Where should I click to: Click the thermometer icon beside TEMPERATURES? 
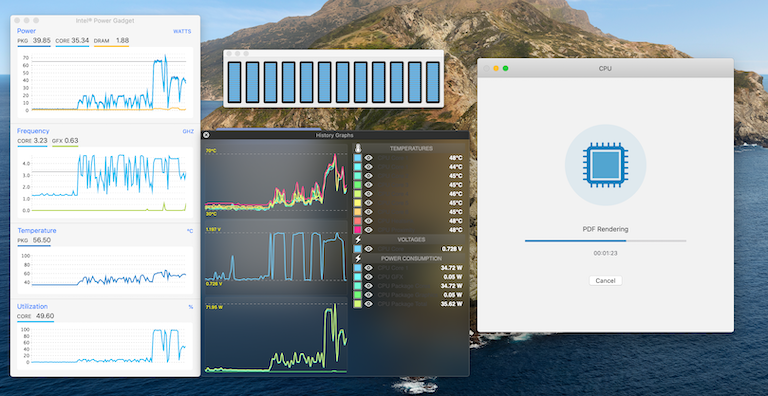coord(358,148)
